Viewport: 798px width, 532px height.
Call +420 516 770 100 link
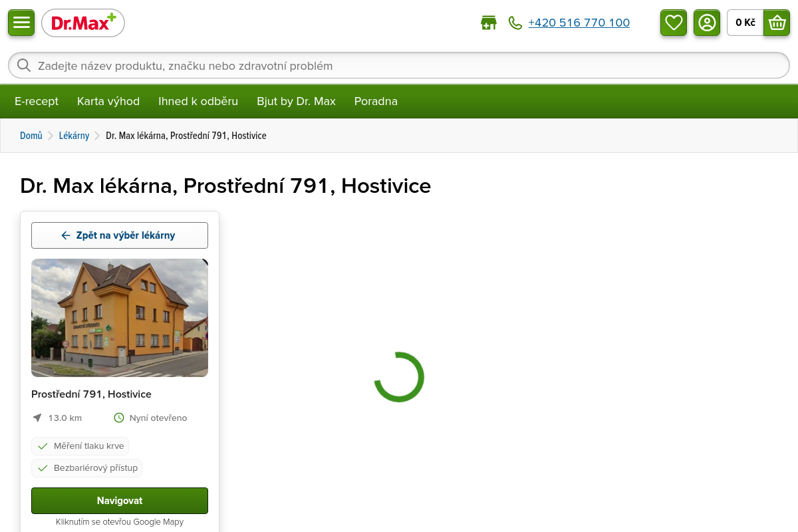[579, 23]
